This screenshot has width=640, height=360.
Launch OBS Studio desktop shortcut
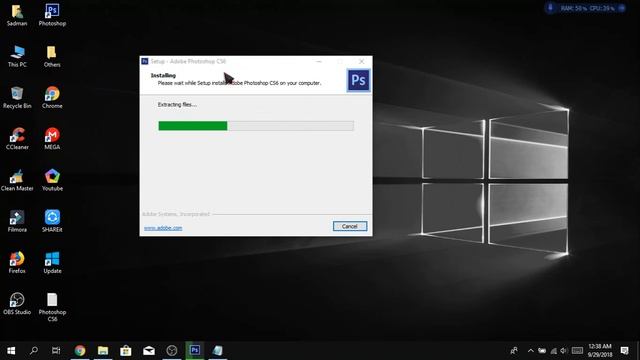click(17, 303)
